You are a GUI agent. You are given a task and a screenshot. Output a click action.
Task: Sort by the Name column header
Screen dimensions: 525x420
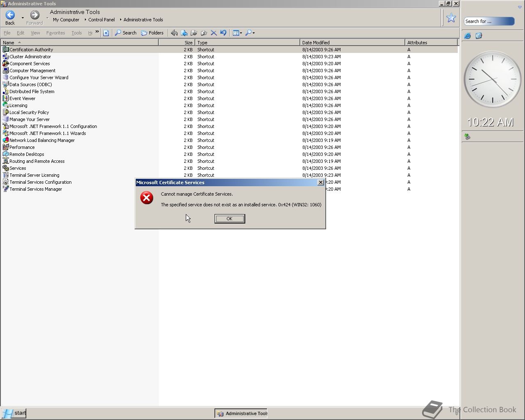[80, 42]
